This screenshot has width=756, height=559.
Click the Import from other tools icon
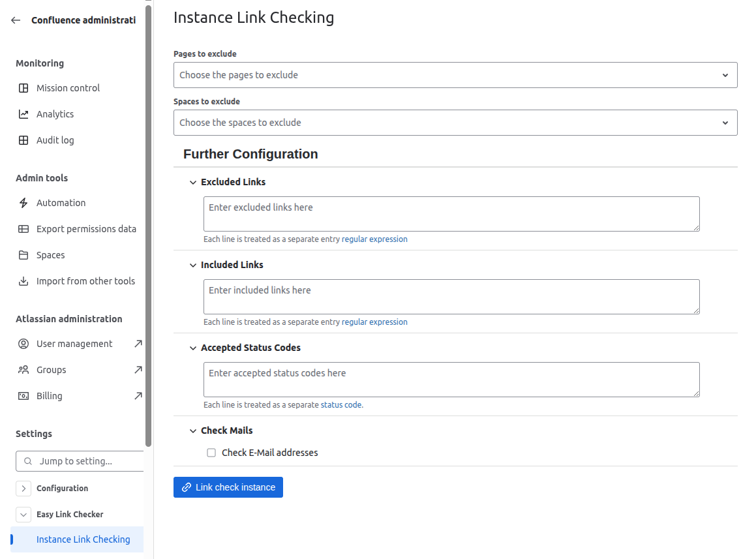click(x=23, y=281)
